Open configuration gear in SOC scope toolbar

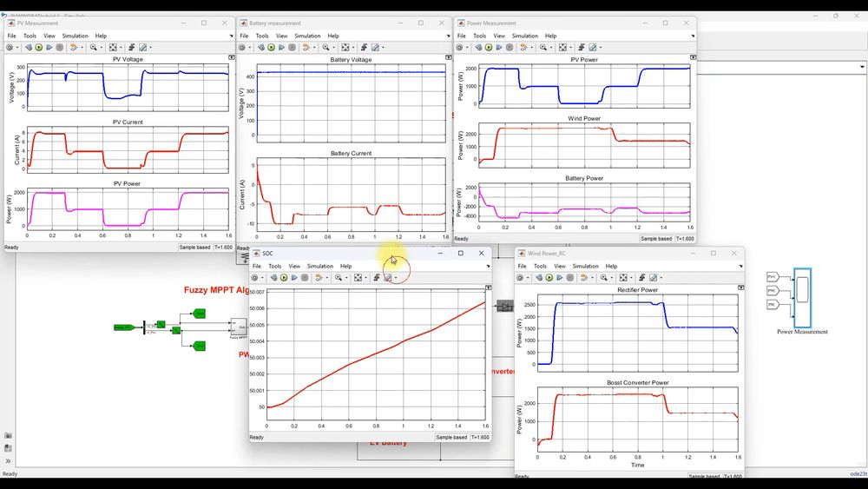(x=254, y=278)
